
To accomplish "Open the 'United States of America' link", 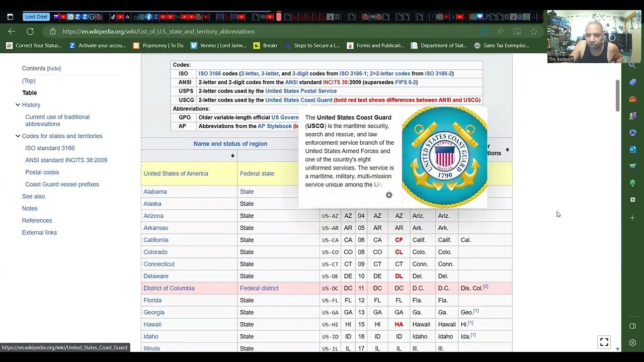I will (176, 173).
